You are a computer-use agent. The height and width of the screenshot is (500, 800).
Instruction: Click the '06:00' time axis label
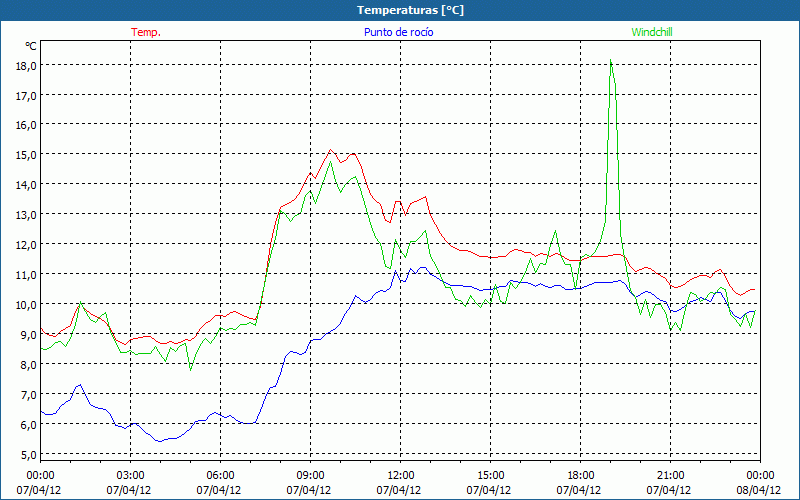tap(220, 476)
